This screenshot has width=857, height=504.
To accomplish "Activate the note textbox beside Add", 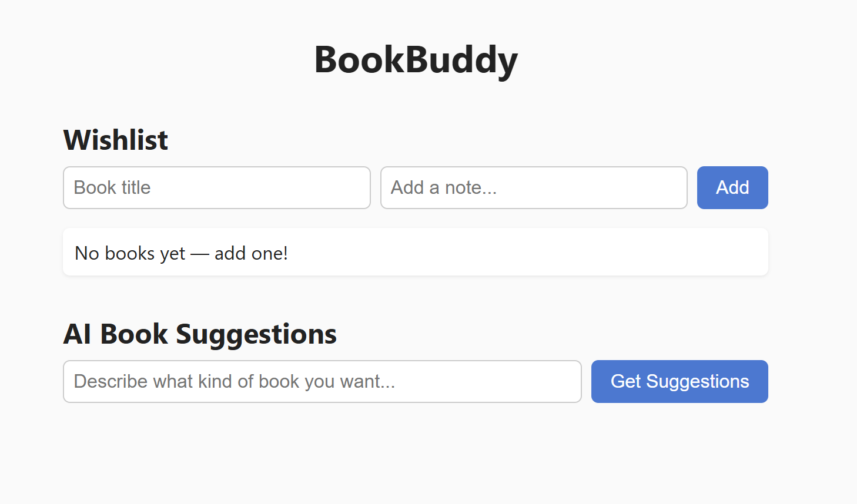I will point(534,187).
